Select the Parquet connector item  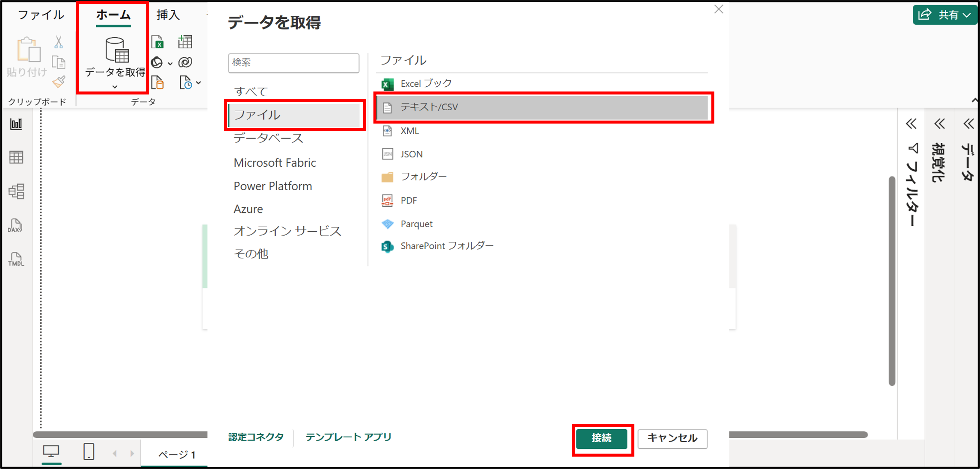tap(416, 224)
